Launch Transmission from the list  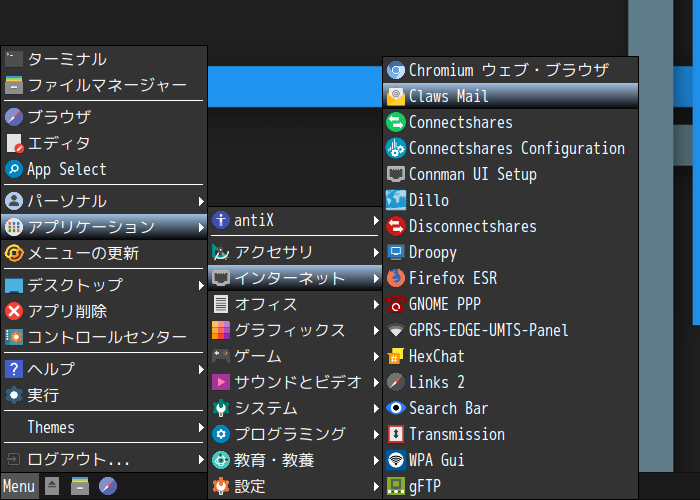coord(510,434)
